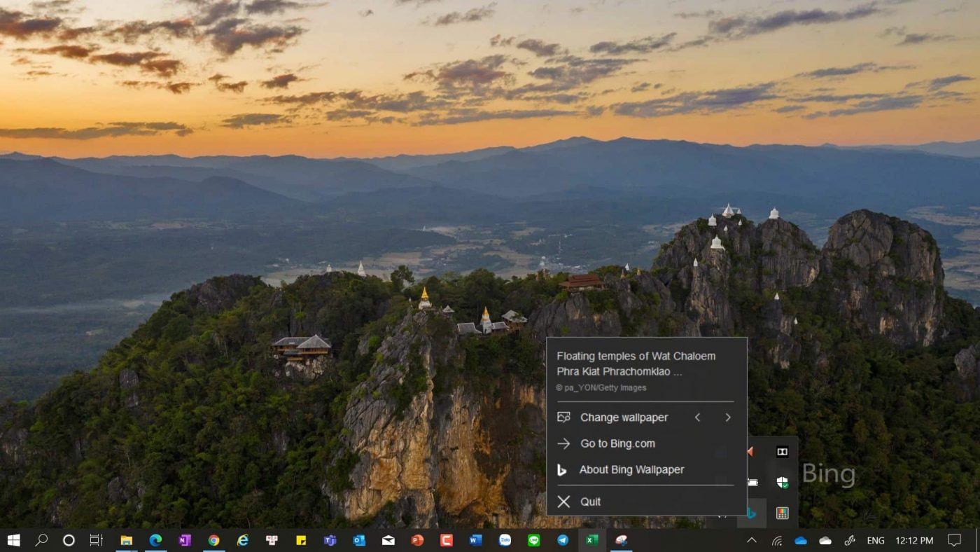This screenshot has width=980, height=552.
Task: Open Dolby icon in tray overflow
Action: 782,452
